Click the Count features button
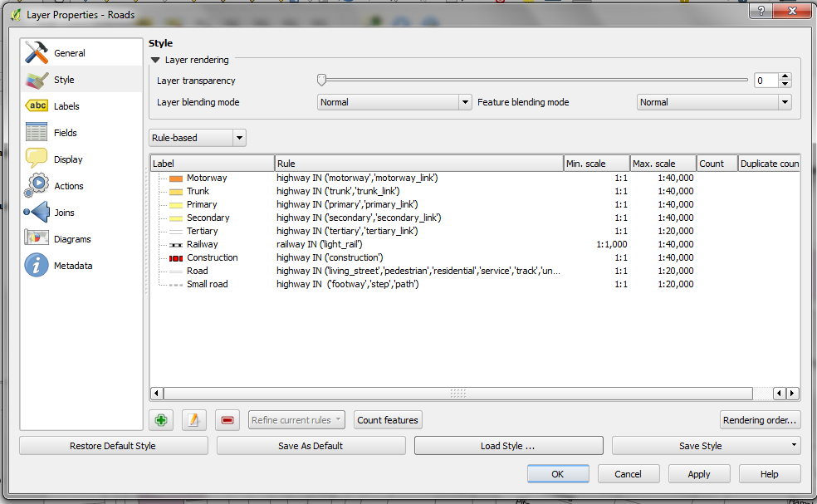This screenshot has height=504, width=817. click(388, 420)
